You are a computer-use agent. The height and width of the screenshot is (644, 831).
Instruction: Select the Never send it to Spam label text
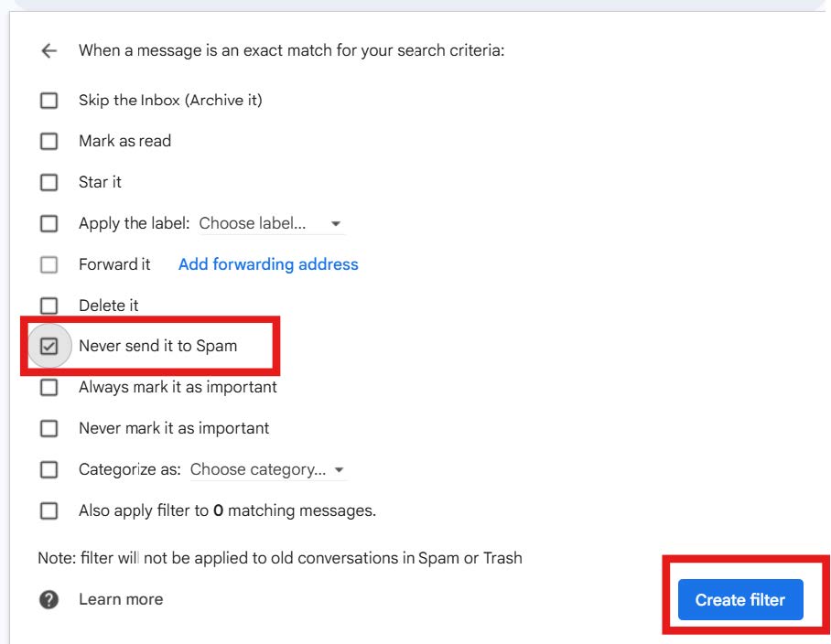[157, 346]
